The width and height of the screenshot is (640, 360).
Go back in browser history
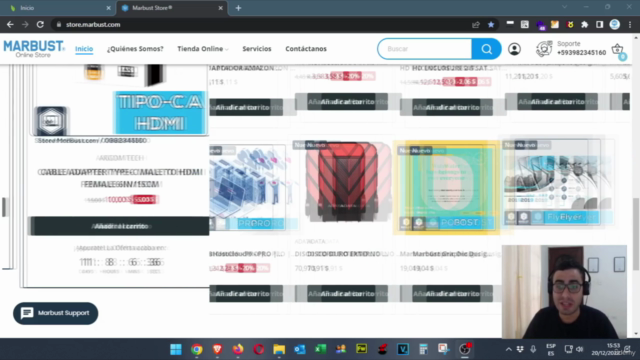(x=10, y=24)
